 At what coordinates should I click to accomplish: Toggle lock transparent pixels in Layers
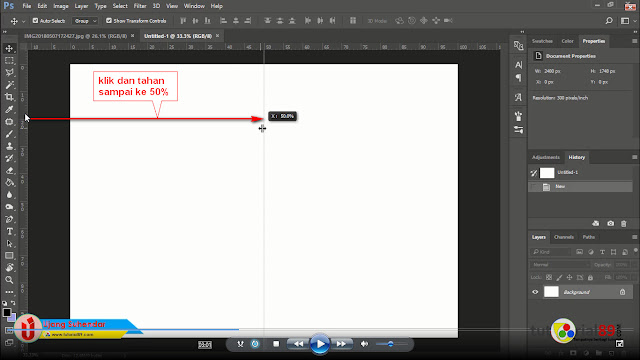[549, 278]
